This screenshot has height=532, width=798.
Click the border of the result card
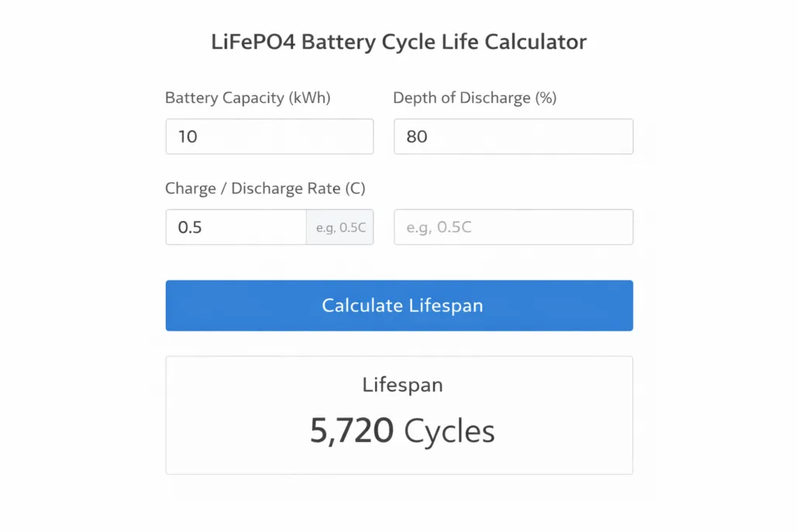click(x=399, y=357)
